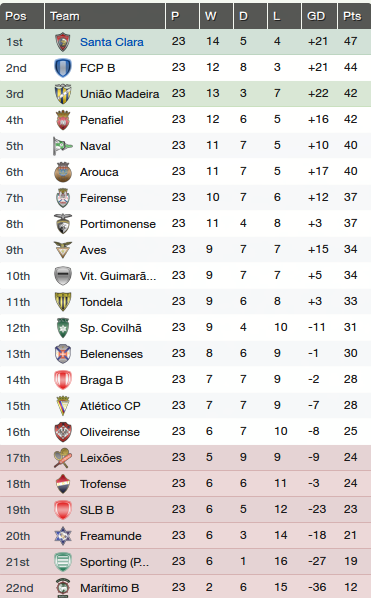371x598 pixels.
Task: Sort by the Pos column header
Action: [22, 16]
